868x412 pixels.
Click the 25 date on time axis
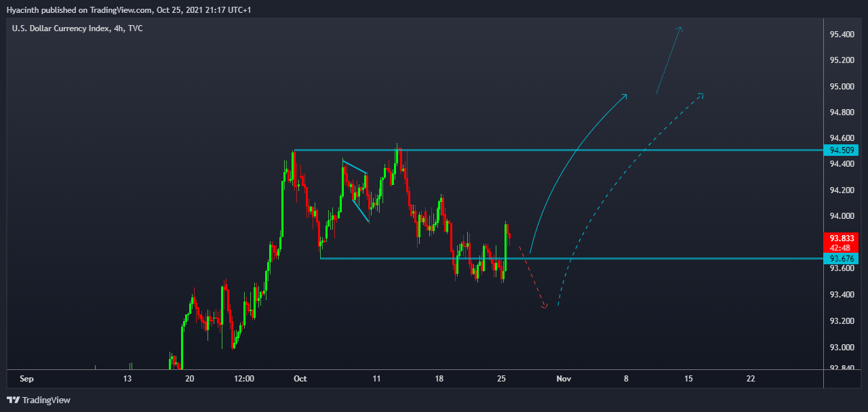[x=502, y=379]
